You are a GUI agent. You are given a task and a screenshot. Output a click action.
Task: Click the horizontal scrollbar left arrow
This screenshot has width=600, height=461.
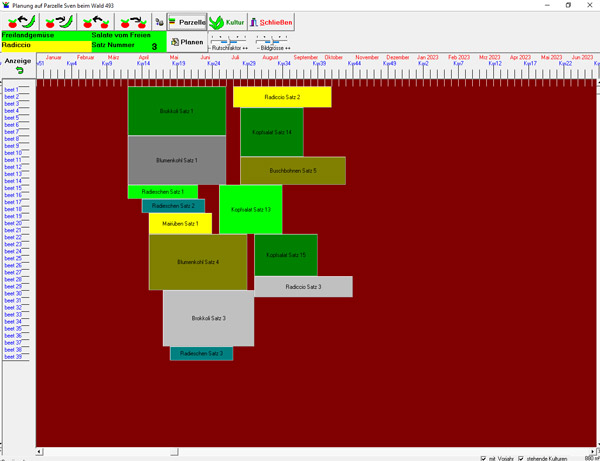tap(40, 452)
